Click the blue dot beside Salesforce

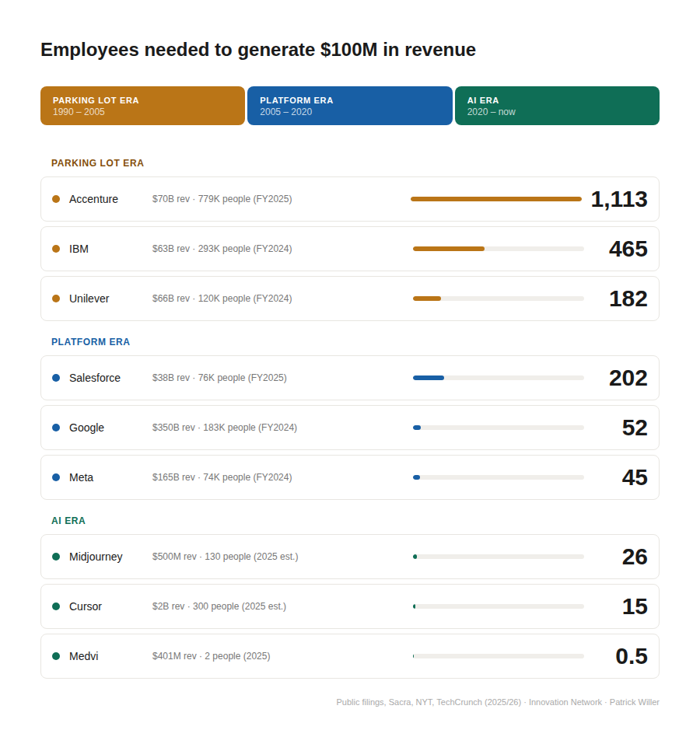[56, 378]
